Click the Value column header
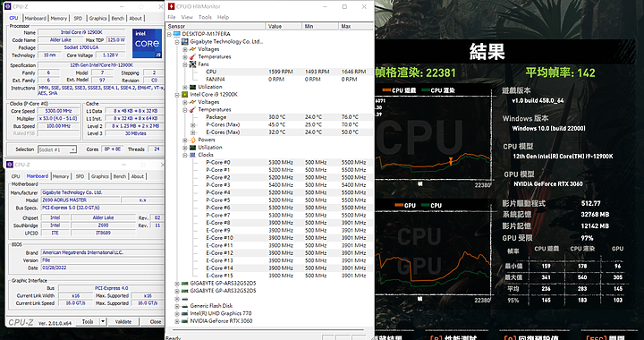 pos(284,26)
